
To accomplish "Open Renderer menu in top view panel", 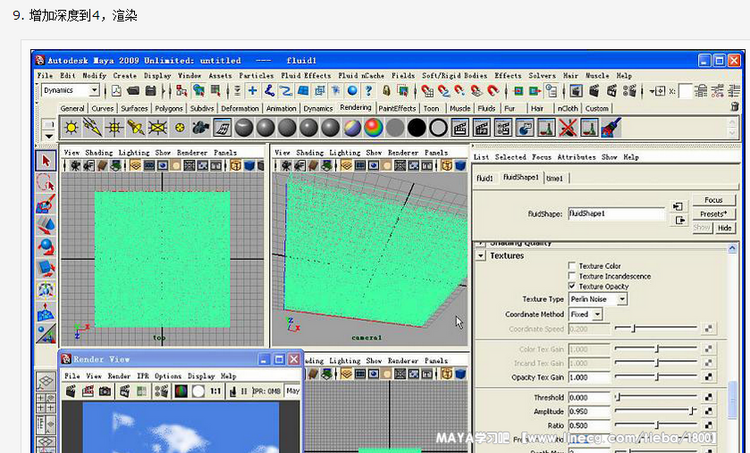I will point(192,153).
